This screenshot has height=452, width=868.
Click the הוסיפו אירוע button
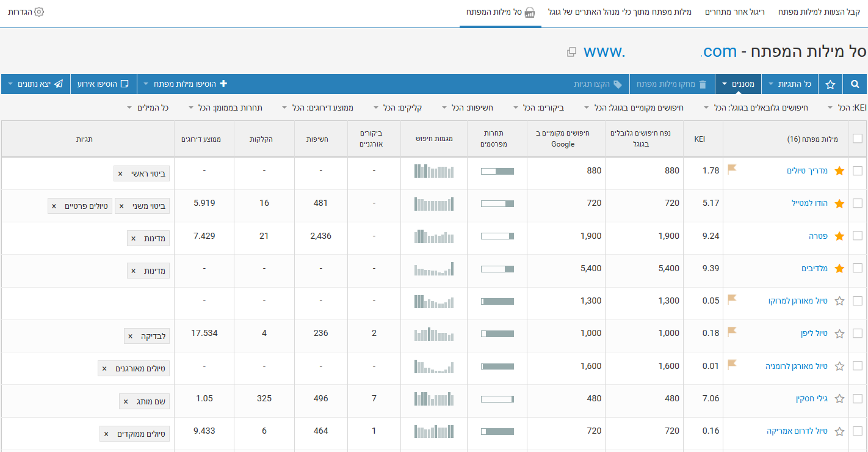click(x=103, y=84)
